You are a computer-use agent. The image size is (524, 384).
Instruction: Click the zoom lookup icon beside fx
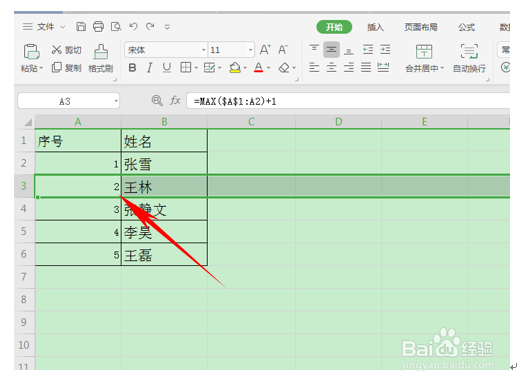pyautogui.click(x=157, y=100)
